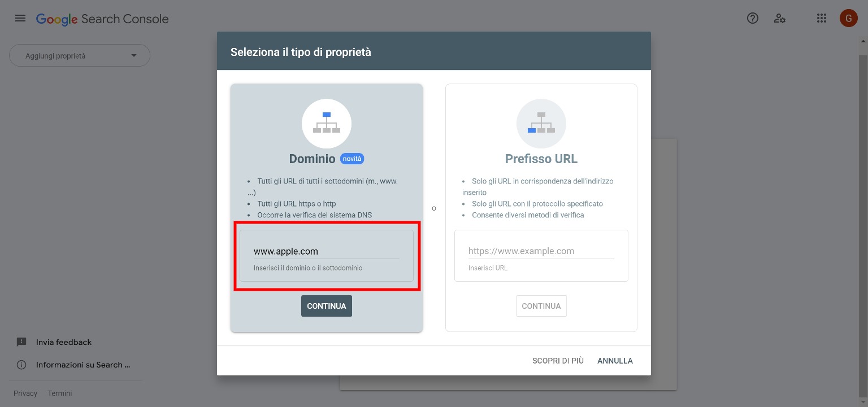Open the Google apps grid
Viewport: 868px width, 407px height.
[822, 19]
